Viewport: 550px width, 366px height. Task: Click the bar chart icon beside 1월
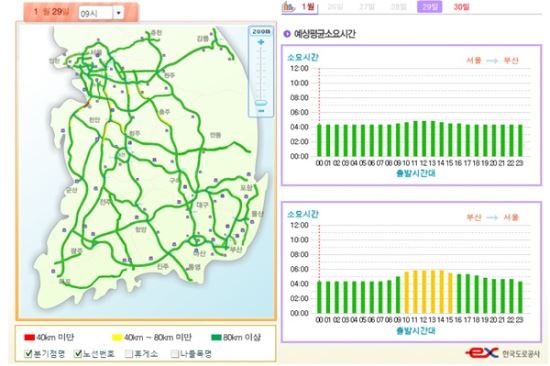tap(289, 6)
